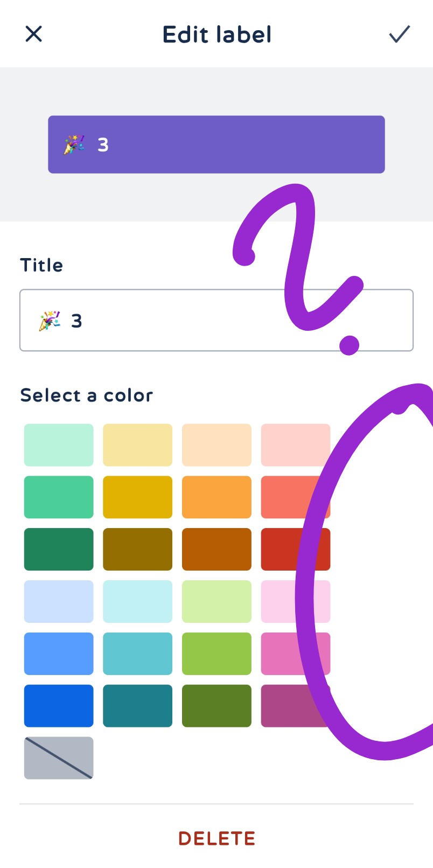Close the Edit label screen
Viewport: 433px width, 868px height.
point(33,34)
